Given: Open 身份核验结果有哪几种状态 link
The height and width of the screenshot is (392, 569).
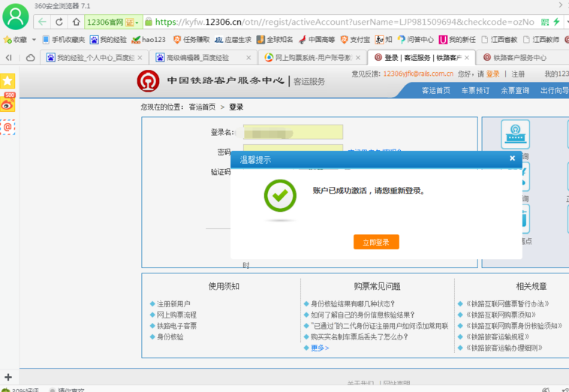Looking at the screenshot, I should pyautogui.click(x=353, y=304).
